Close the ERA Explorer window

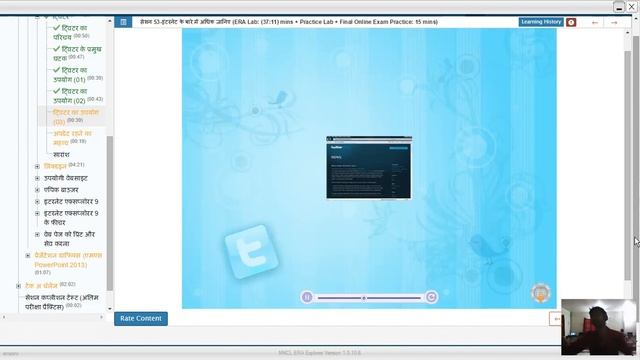(631, 7)
